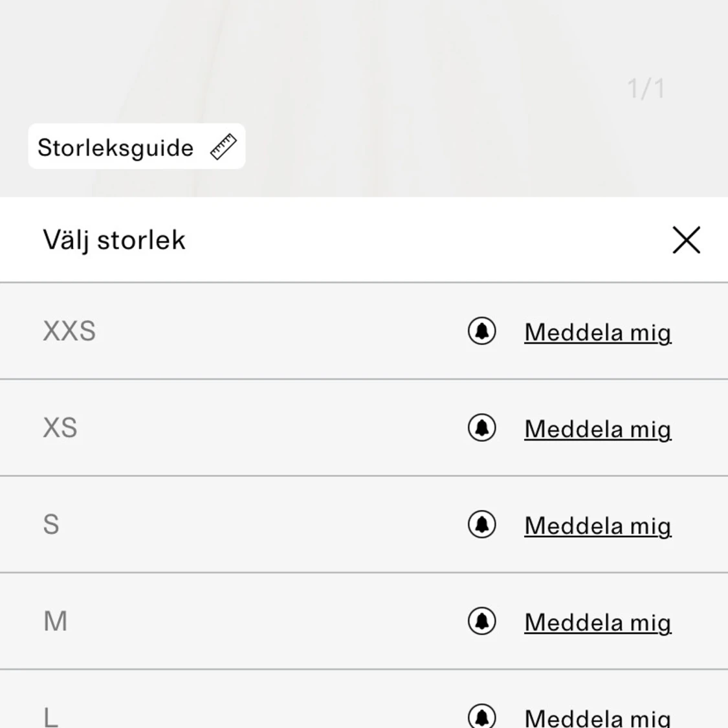Select the L size label
Screen dimensions: 728x728
[x=50, y=717]
